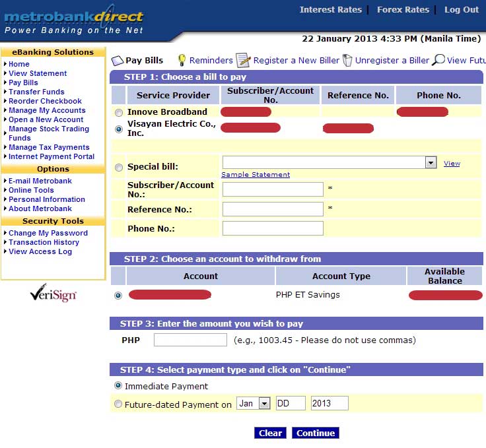Click the View Future magnifier icon

tap(438, 59)
